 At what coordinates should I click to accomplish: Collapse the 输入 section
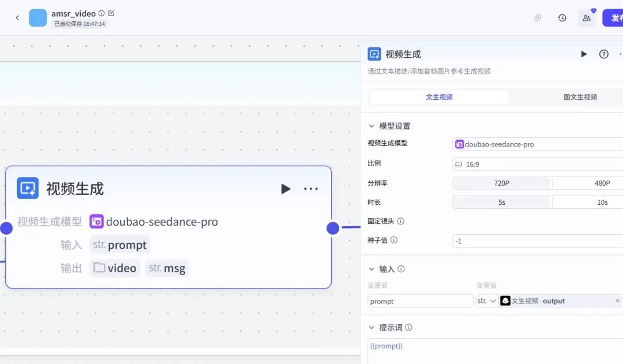[371, 269]
